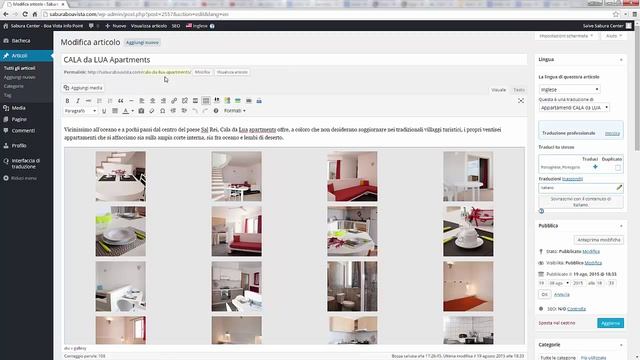Viewport: 640px width, 360px height.
Task: Add Portuguese translation with plus icon
Action: 595,167
